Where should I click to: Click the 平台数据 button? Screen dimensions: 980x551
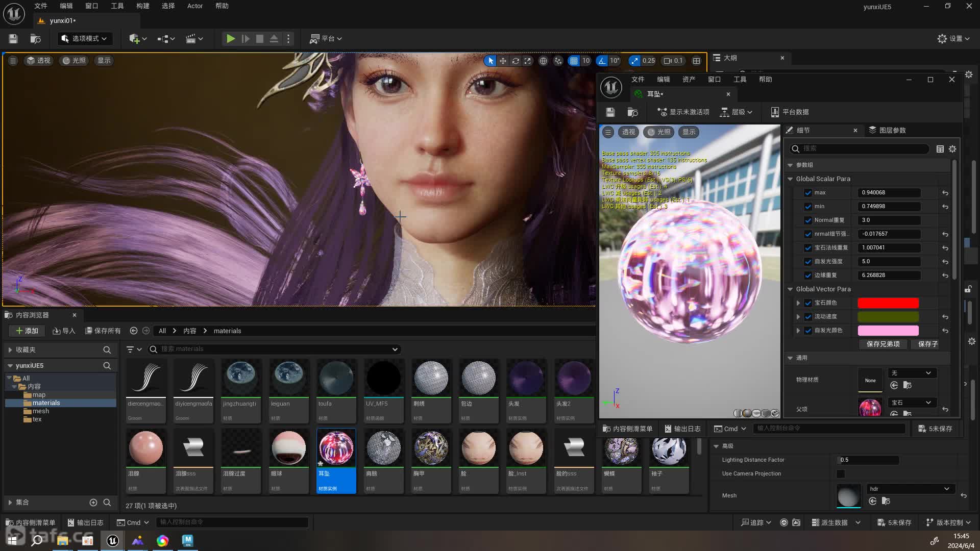[x=790, y=112]
